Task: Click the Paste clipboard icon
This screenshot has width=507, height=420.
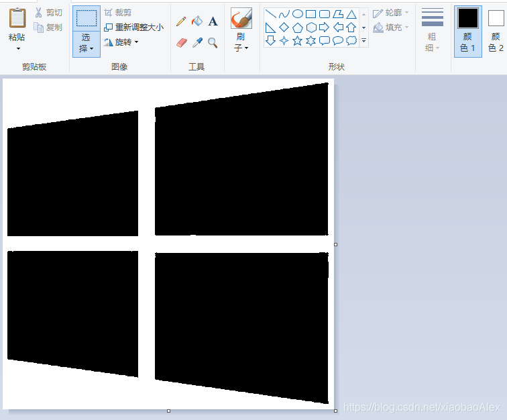Action: point(17,18)
